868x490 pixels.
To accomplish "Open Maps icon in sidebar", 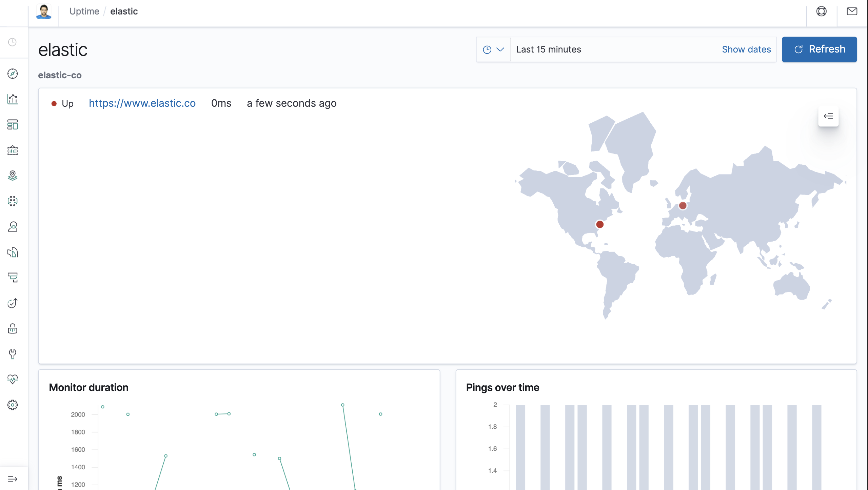I will coord(13,176).
